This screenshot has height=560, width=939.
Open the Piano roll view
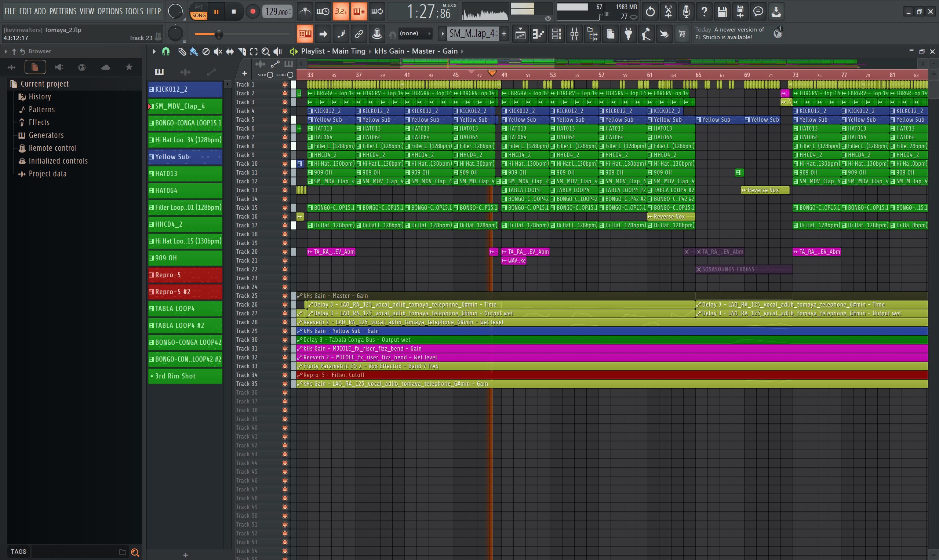[x=538, y=34]
